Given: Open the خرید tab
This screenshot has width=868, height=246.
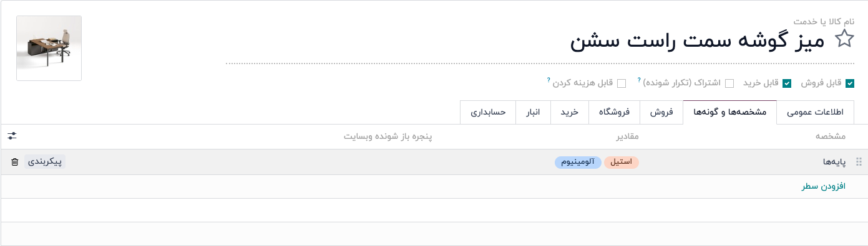Looking at the screenshot, I should pyautogui.click(x=569, y=112).
